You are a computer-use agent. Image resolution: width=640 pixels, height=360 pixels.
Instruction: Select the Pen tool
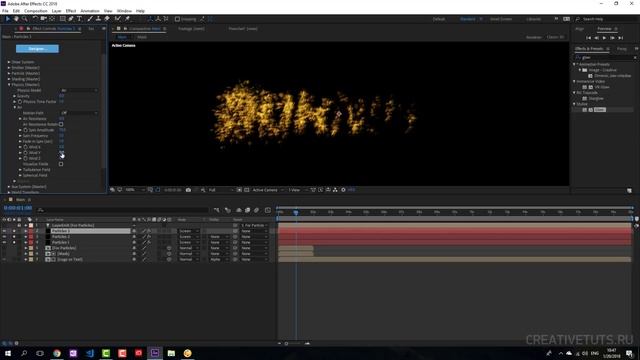click(71, 19)
